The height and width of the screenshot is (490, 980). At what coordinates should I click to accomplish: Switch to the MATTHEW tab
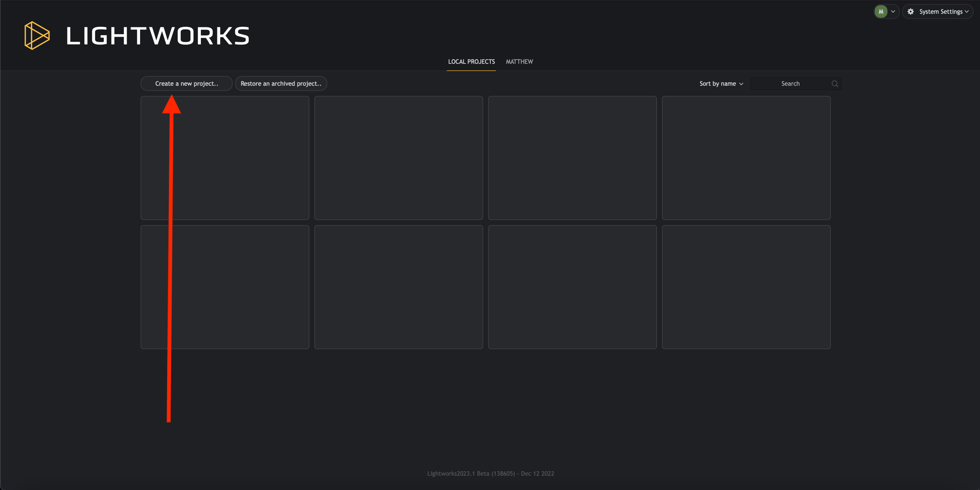pos(519,62)
